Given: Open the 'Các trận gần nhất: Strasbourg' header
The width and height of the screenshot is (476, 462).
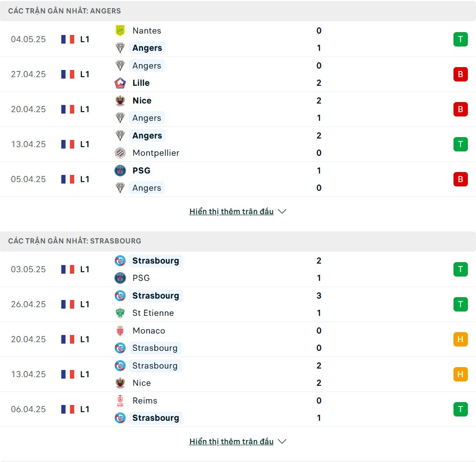Looking at the screenshot, I should point(238,241).
